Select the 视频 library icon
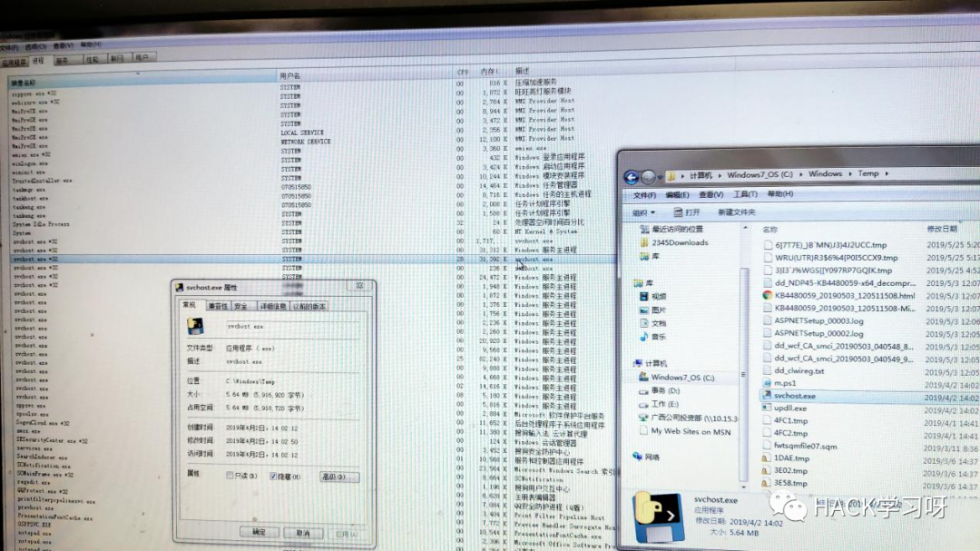 click(643, 297)
